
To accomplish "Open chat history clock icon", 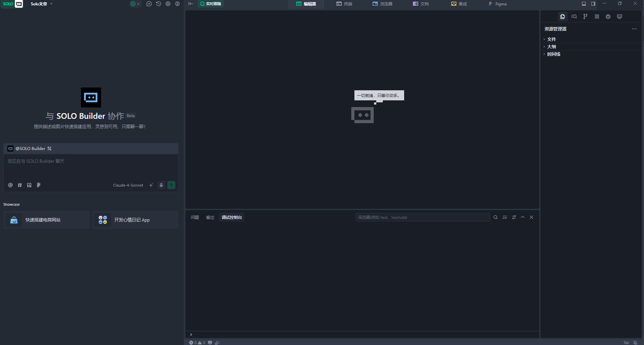I will point(159,4).
